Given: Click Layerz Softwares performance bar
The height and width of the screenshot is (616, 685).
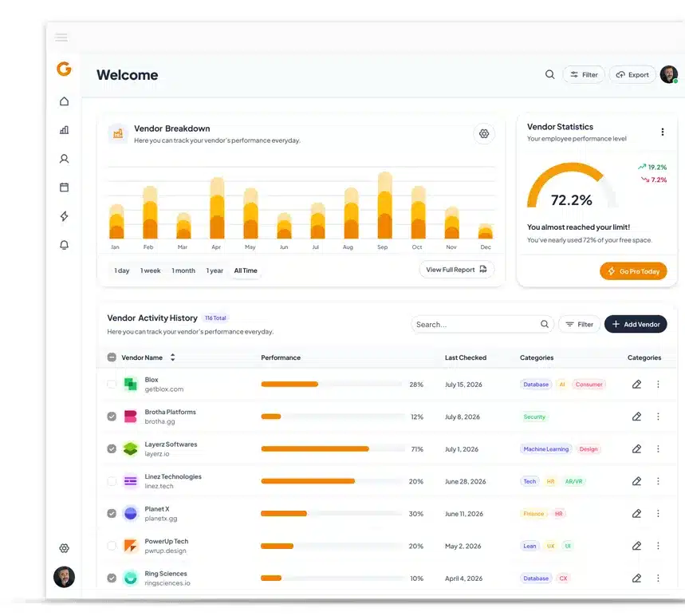Looking at the screenshot, I should (333, 449).
